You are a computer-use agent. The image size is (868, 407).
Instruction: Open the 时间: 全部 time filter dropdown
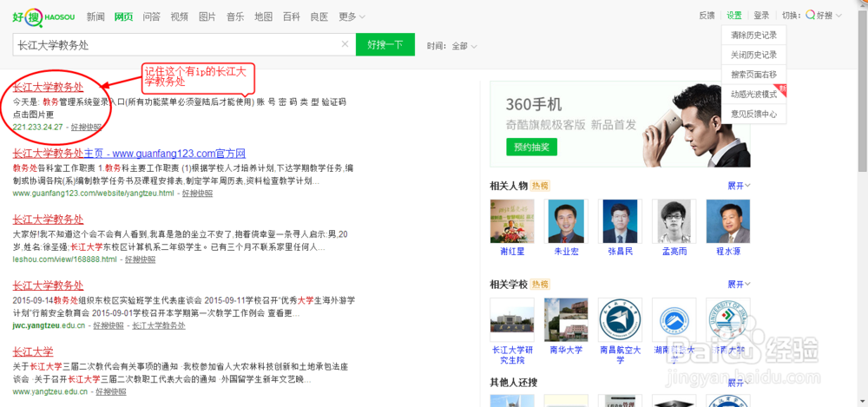(x=451, y=46)
